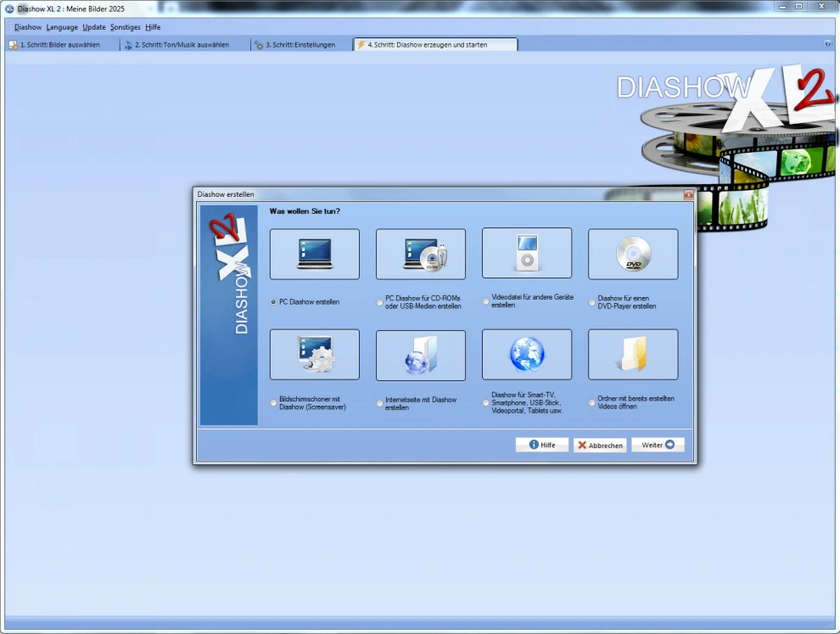This screenshot has height=634, width=840.
Task: Select 'Diashow für einen DVD-Player erstellen' option
Action: [591, 303]
